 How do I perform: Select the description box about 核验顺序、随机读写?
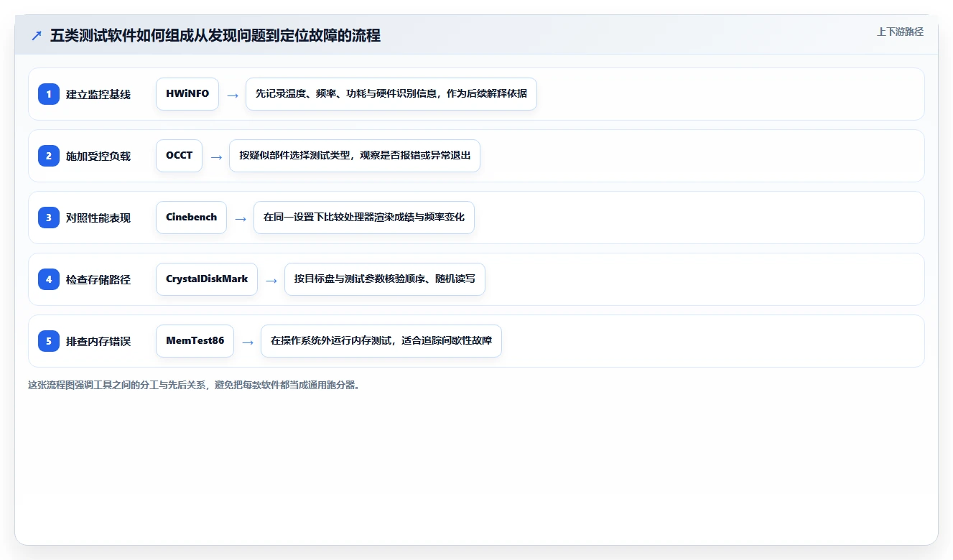click(x=385, y=279)
